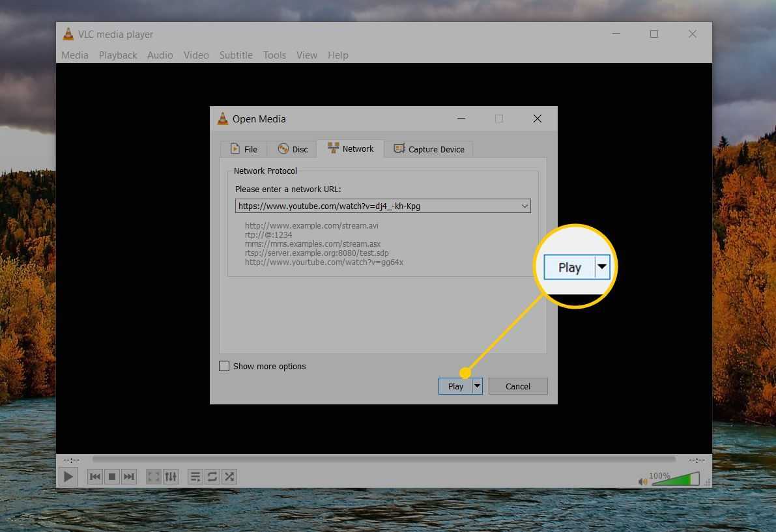776x532 pixels.
Task: Click example 'rtsp://server.example.org:8080/test.sdp'
Action: point(317,253)
